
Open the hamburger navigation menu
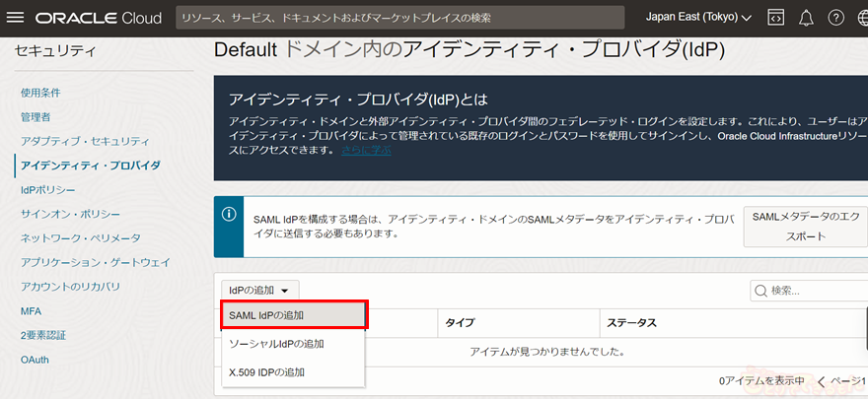18,18
